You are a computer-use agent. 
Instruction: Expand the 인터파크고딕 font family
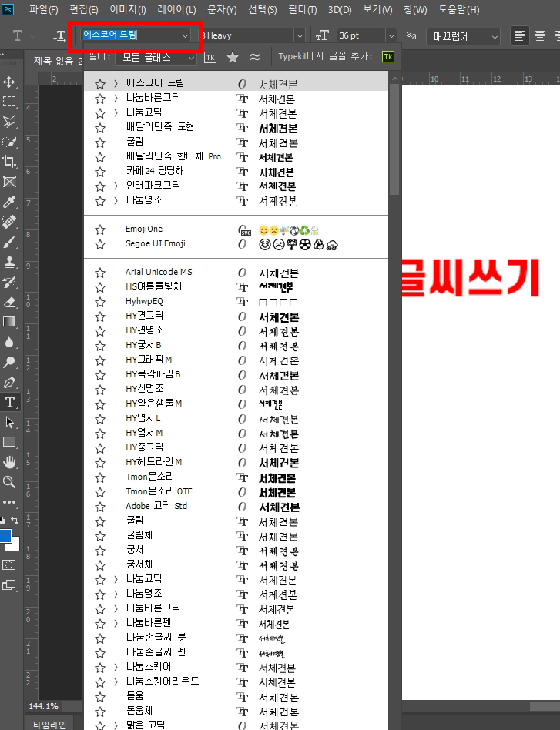pos(116,186)
